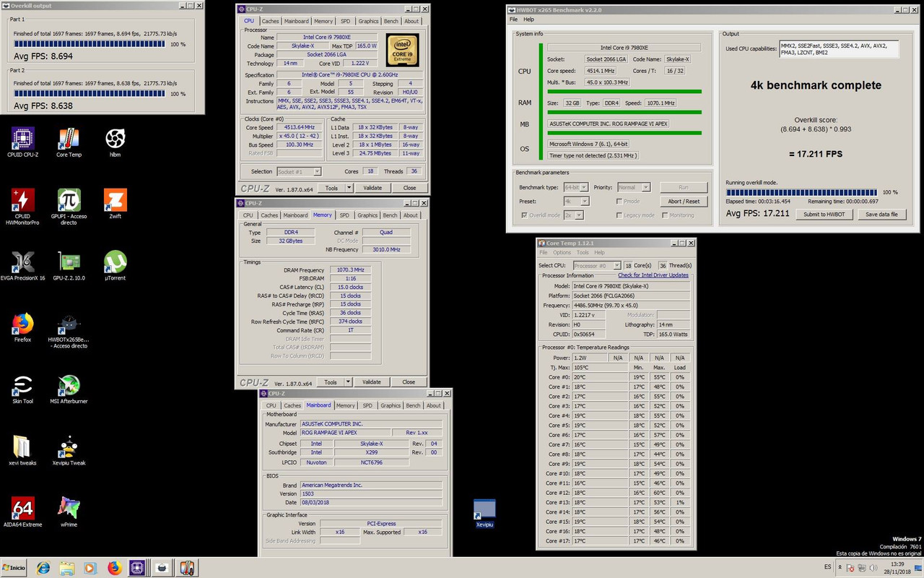Open the Help menu in HWBOT x265 Benchmark
This screenshot has height=578, width=924.
click(528, 20)
